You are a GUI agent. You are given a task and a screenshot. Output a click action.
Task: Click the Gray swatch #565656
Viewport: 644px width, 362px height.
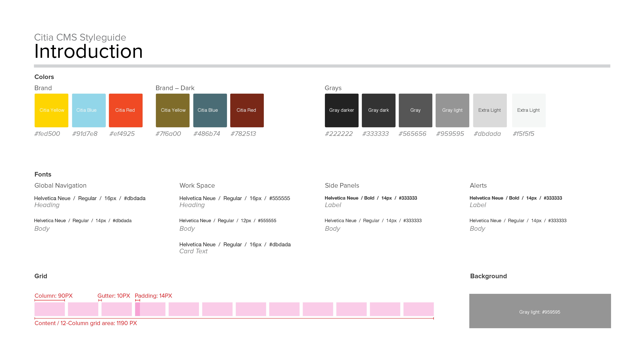[x=415, y=110]
